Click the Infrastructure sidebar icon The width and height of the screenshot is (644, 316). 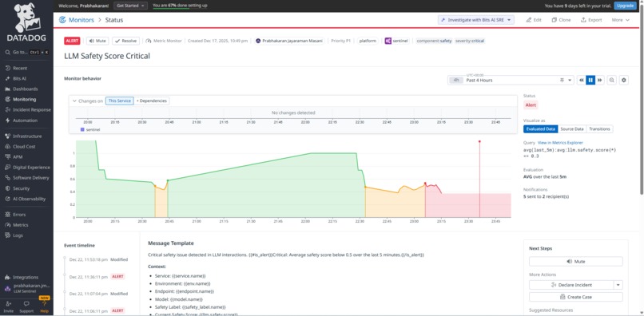(8, 136)
